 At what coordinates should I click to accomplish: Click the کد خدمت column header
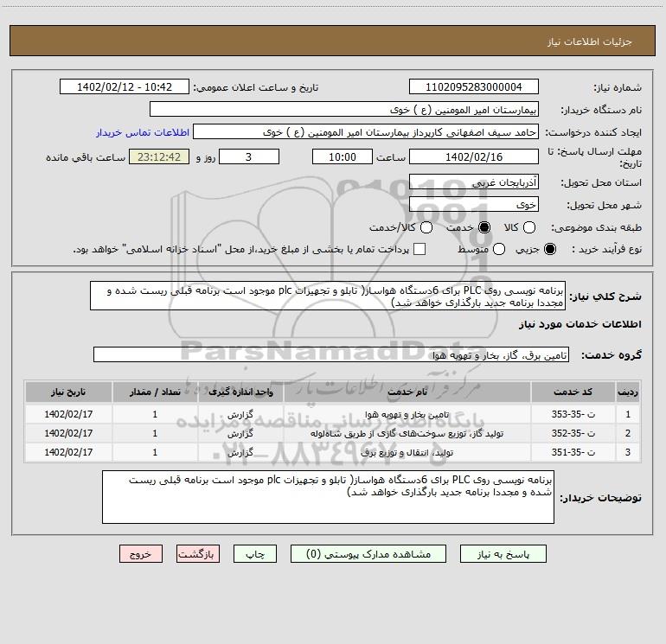[x=573, y=392]
